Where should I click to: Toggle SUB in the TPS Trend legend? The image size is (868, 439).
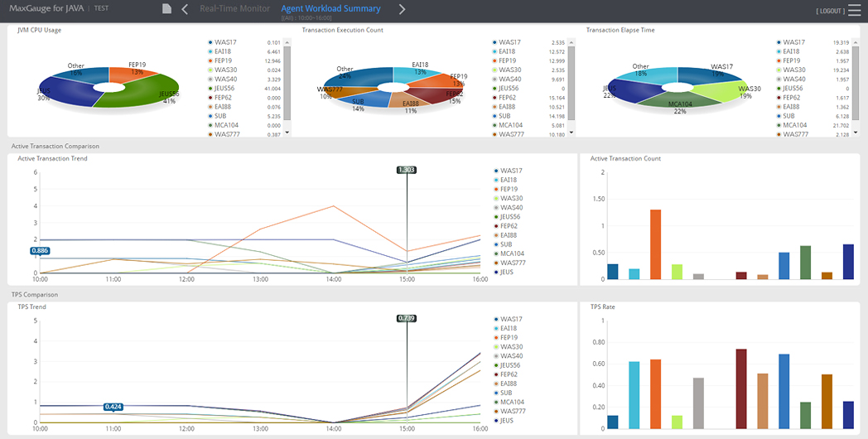pyautogui.click(x=504, y=393)
